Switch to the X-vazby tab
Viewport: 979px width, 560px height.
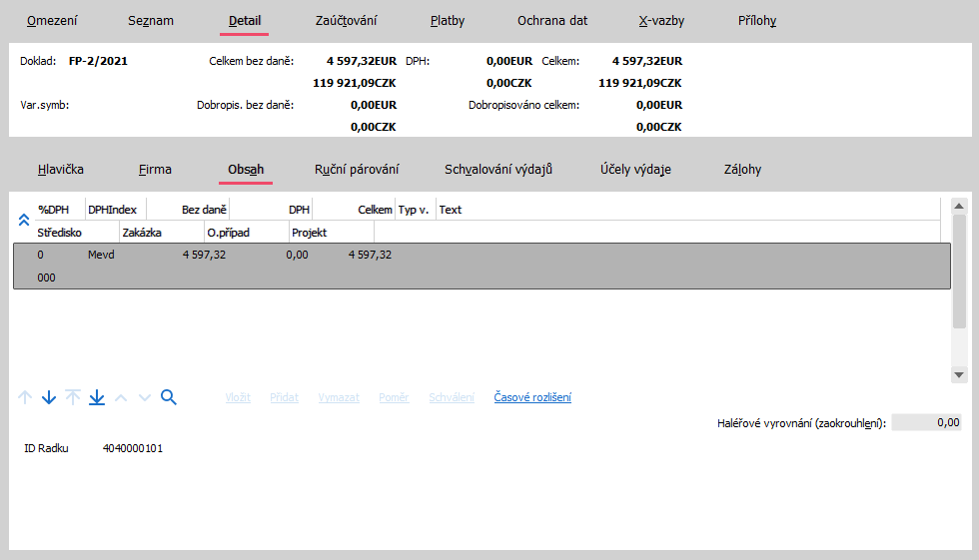click(x=661, y=21)
